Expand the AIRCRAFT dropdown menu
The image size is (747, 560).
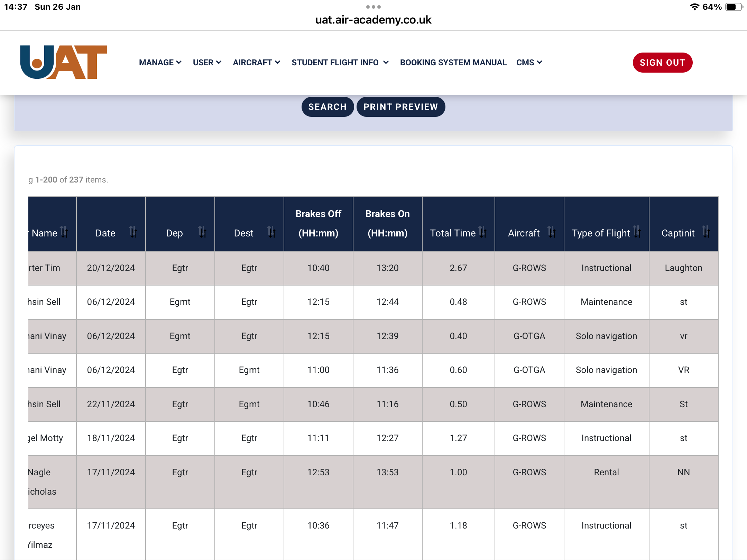[256, 63]
